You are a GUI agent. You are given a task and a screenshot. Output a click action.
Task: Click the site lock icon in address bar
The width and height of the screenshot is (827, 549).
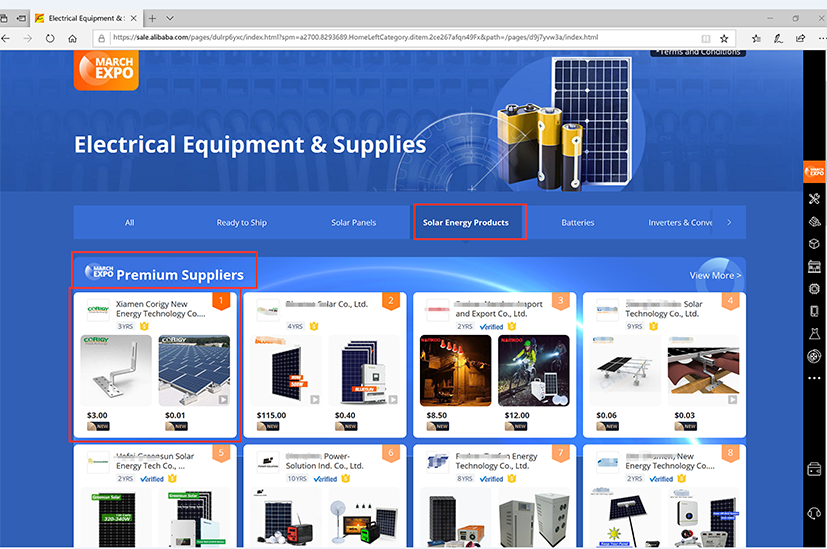[x=102, y=38]
